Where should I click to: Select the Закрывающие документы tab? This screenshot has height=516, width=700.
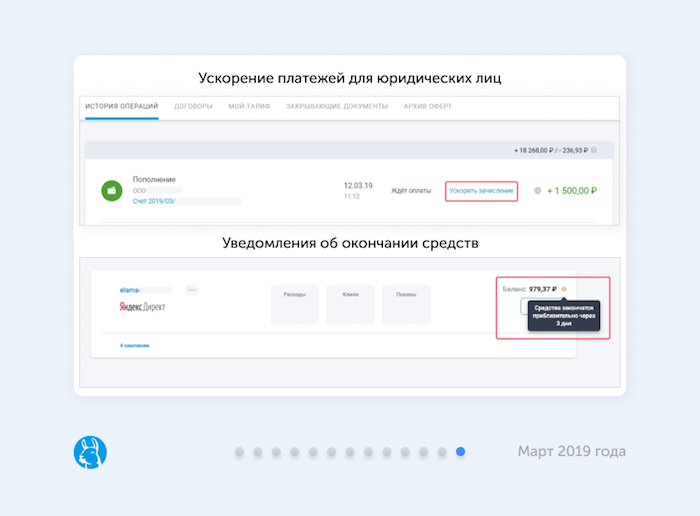point(337,106)
